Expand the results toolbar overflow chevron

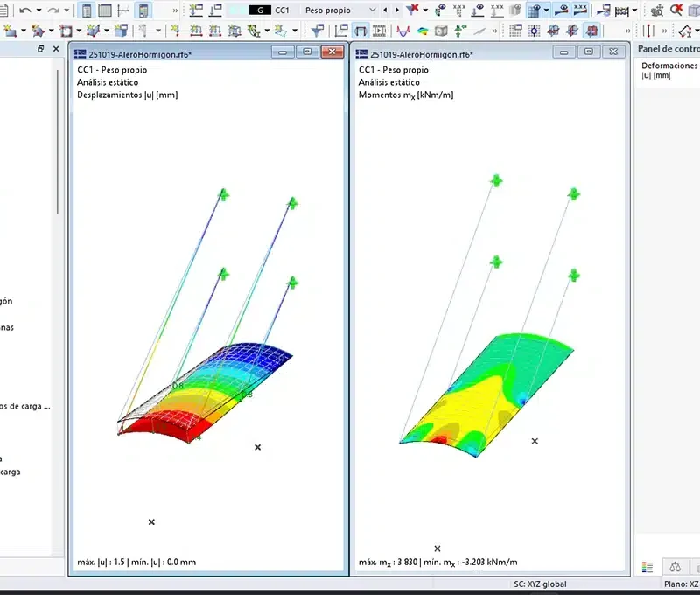tap(494, 31)
